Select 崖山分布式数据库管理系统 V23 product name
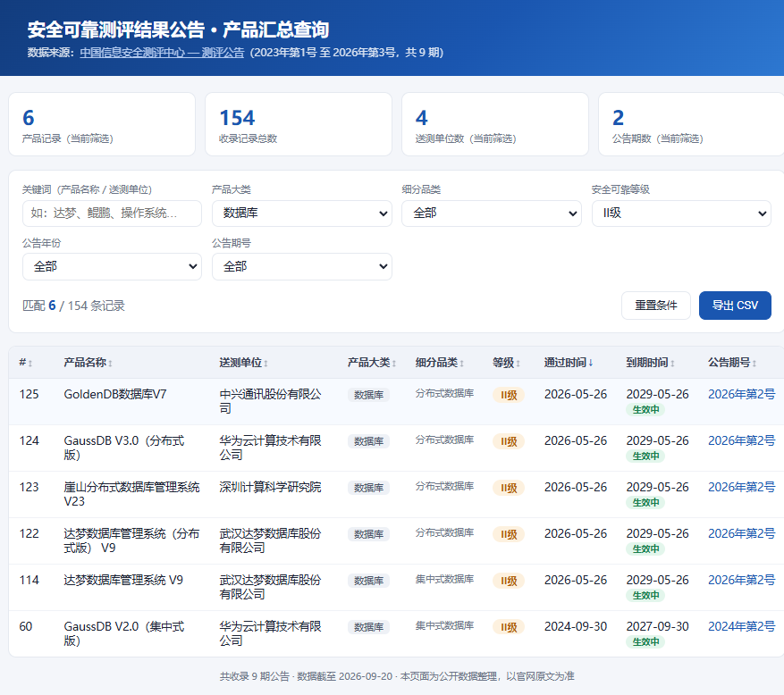This screenshot has height=695, width=784. pos(131,494)
